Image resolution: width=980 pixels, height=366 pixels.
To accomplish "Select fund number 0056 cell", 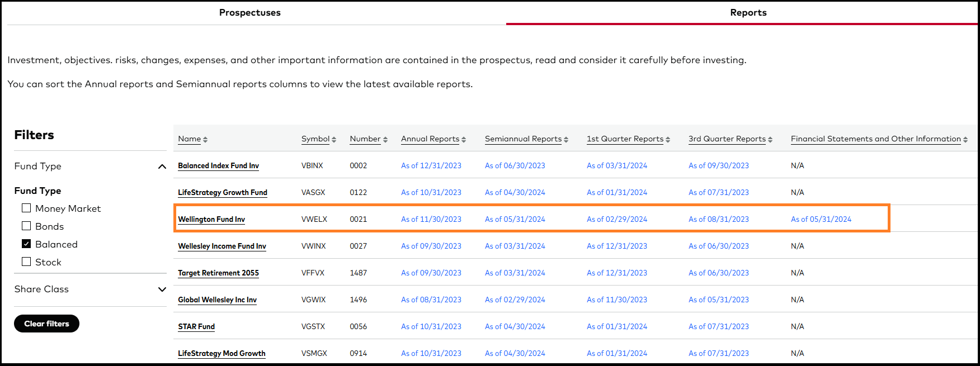I will coord(359,327).
